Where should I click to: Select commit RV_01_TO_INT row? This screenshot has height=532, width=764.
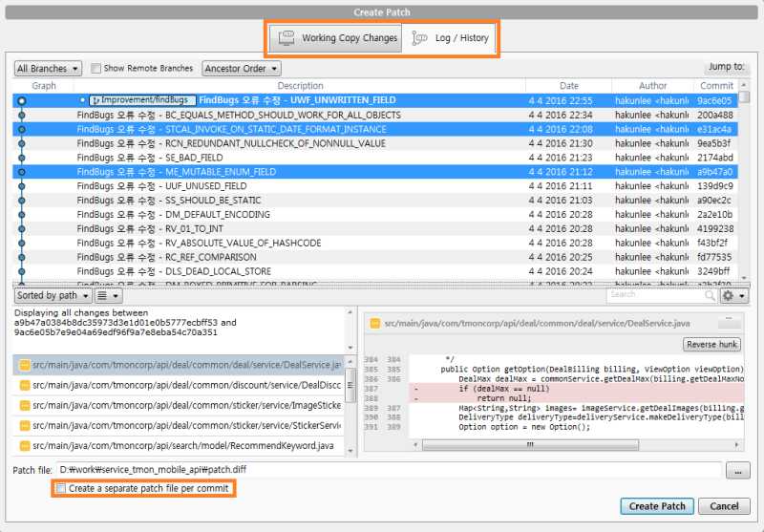point(374,228)
